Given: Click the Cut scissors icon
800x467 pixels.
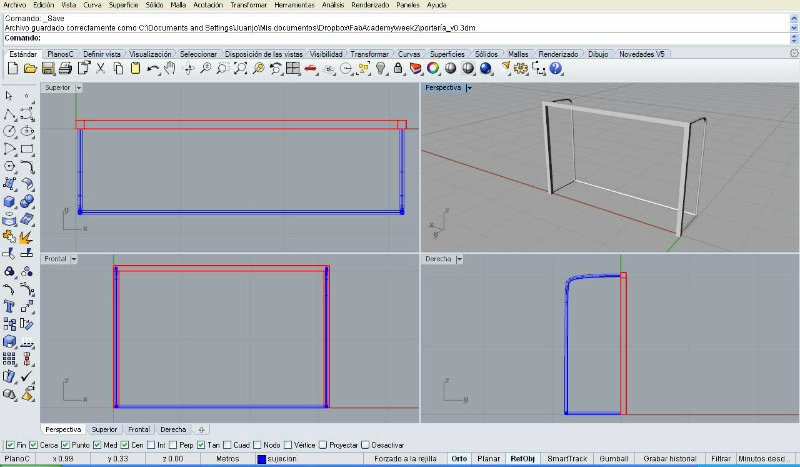Looking at the screenshot, I should point(101,68).
